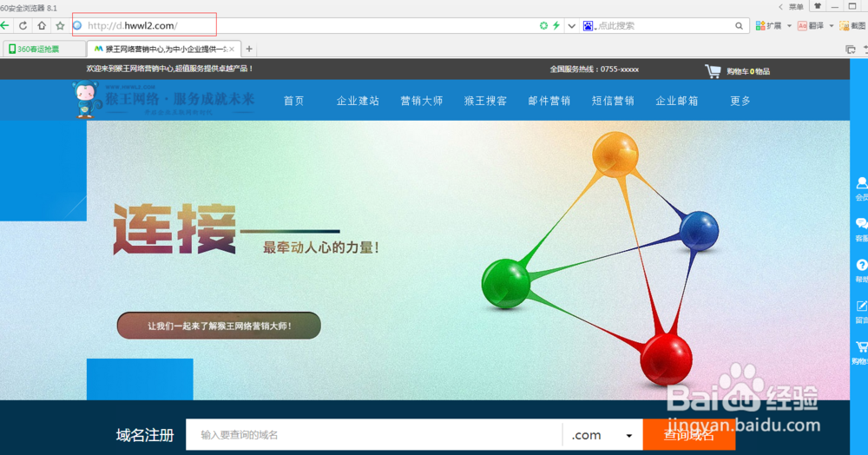The width and height of the screenshot is (868, 455).
Task: Close the 猴王网络营销中心 tab
Action: (232, 49)
